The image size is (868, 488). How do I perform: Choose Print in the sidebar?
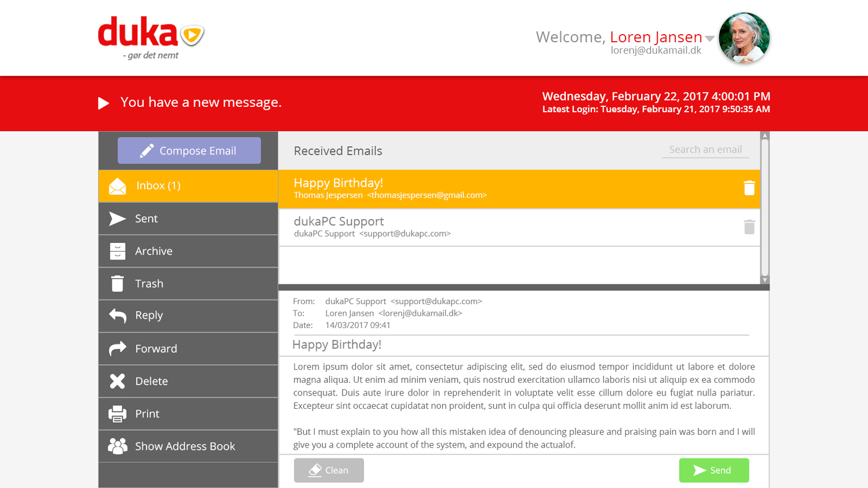pos(188,413)
